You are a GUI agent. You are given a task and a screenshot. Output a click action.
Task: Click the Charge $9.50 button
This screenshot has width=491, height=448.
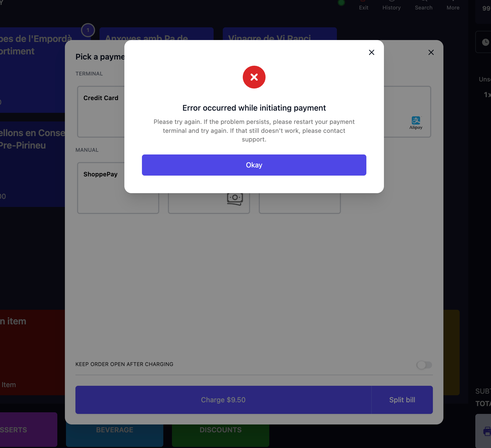[x=223, y=400]
